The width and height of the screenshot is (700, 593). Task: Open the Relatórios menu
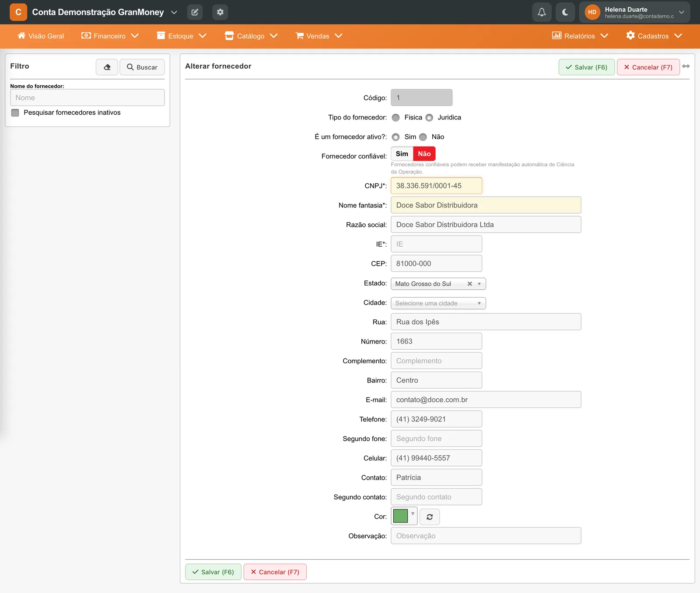click(x=580, y=36)
